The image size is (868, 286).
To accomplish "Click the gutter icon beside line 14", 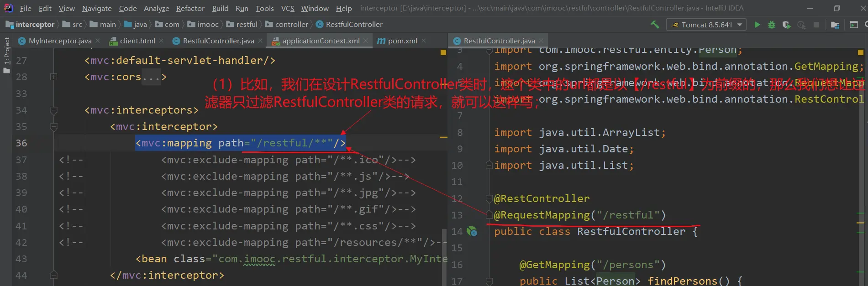I will [472, 232].
